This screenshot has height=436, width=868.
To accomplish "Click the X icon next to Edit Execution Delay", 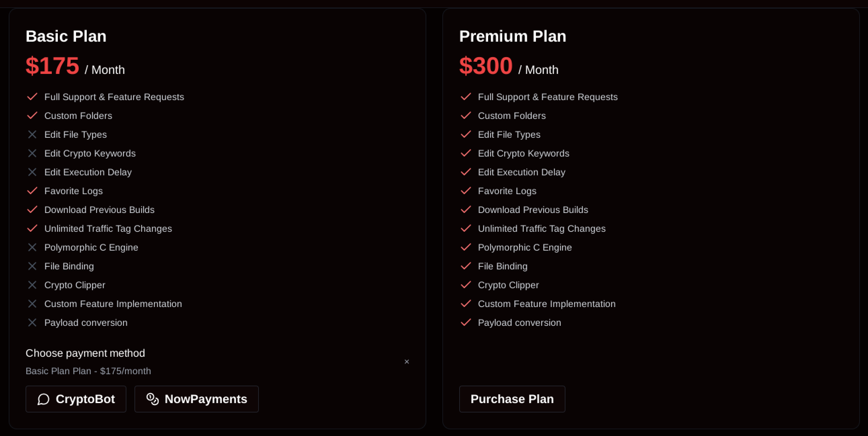I will (x=32, y=172).
